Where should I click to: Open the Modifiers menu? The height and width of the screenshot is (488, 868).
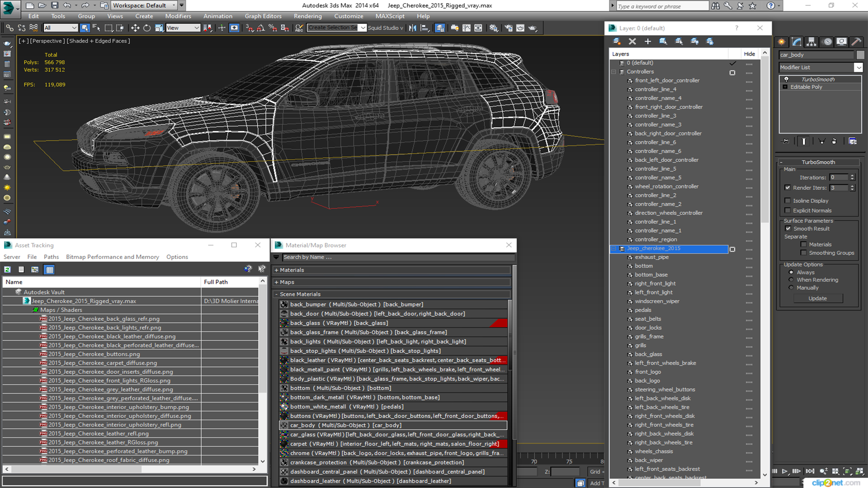coord(178,16)
